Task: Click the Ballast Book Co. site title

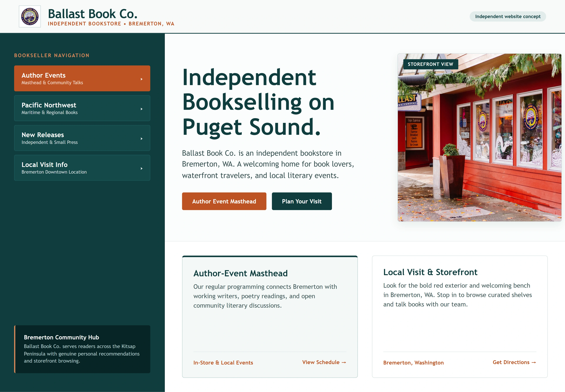Action: 93,14
